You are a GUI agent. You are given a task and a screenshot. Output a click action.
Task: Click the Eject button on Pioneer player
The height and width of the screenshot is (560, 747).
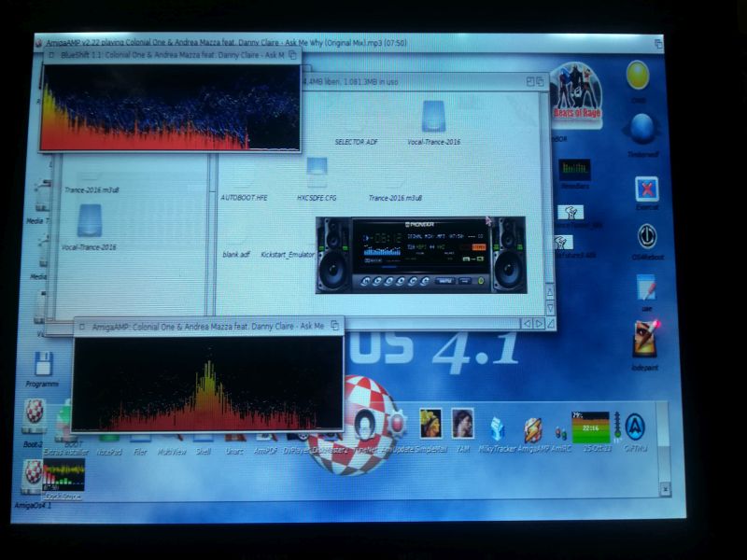(x=425, y=282)
